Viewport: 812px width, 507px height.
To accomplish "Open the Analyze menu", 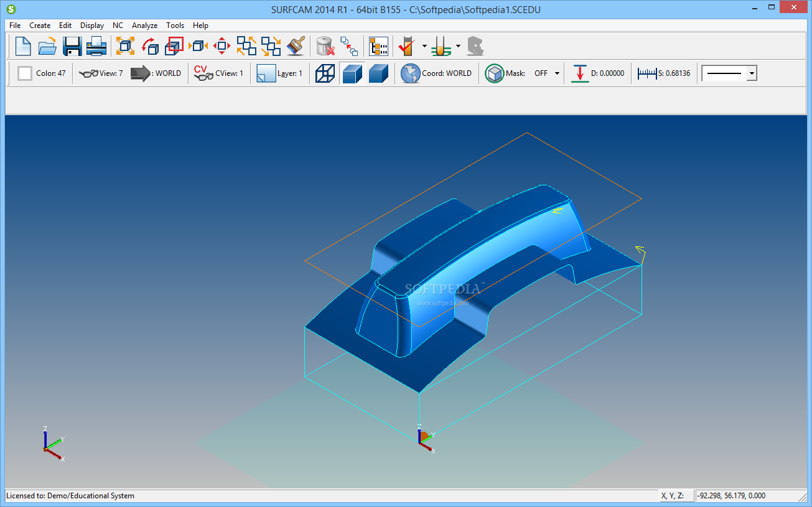I will (x=144, y=26).
